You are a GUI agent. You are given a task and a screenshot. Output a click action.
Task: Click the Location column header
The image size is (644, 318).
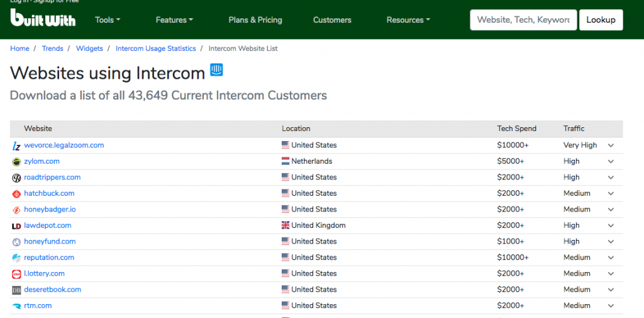(x=296, y=128)
